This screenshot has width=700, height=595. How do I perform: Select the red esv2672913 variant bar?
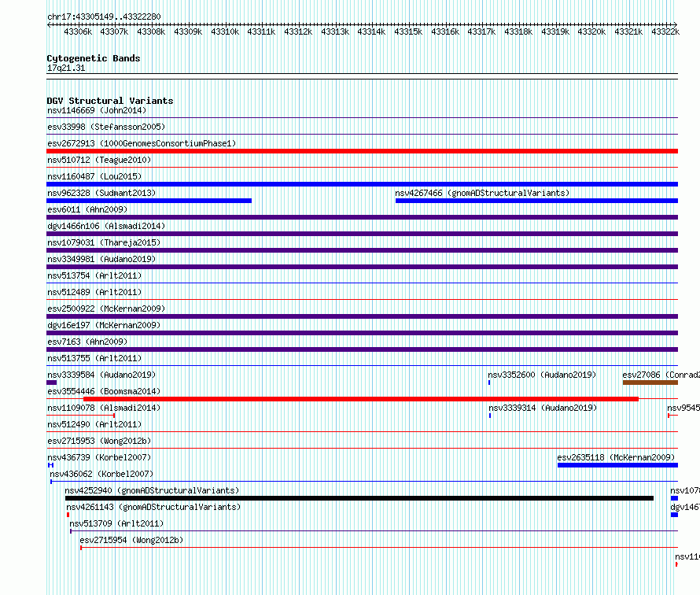pos(362,151)
